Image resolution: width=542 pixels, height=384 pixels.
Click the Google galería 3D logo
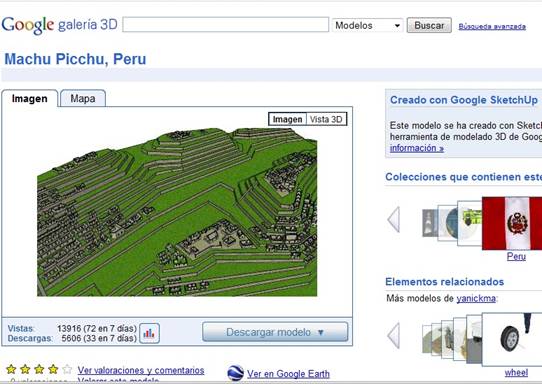tap(59, 25)
